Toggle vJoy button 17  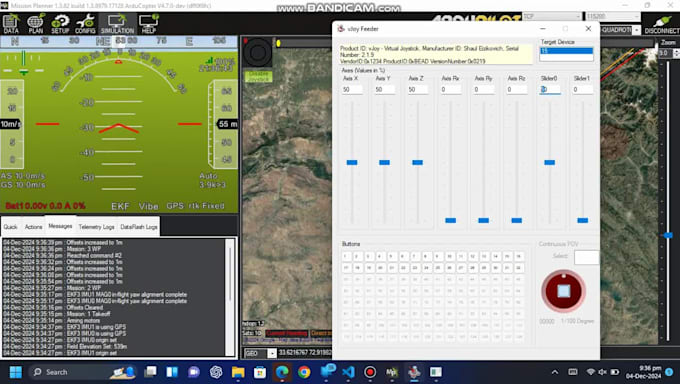[x=346, y=268]
